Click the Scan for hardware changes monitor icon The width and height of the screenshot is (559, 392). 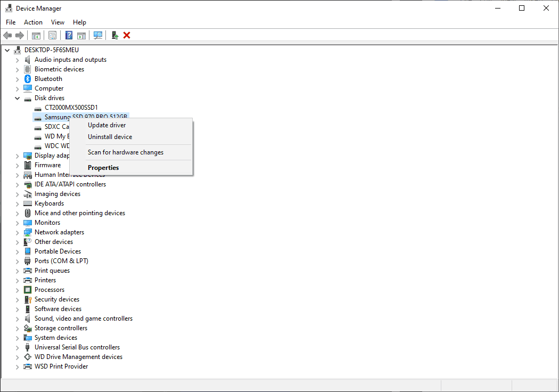pyautogui.click(x=97, y=35)
